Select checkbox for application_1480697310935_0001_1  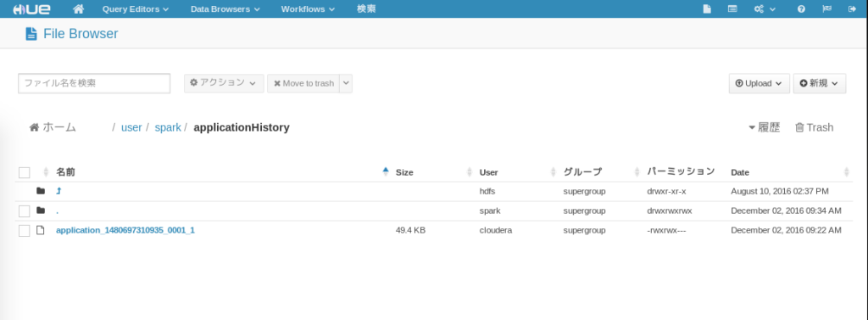click(24, 231)
